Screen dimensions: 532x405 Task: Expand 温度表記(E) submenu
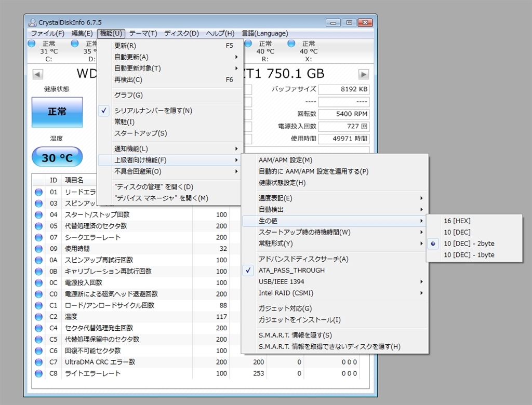(x=334, y=198)
